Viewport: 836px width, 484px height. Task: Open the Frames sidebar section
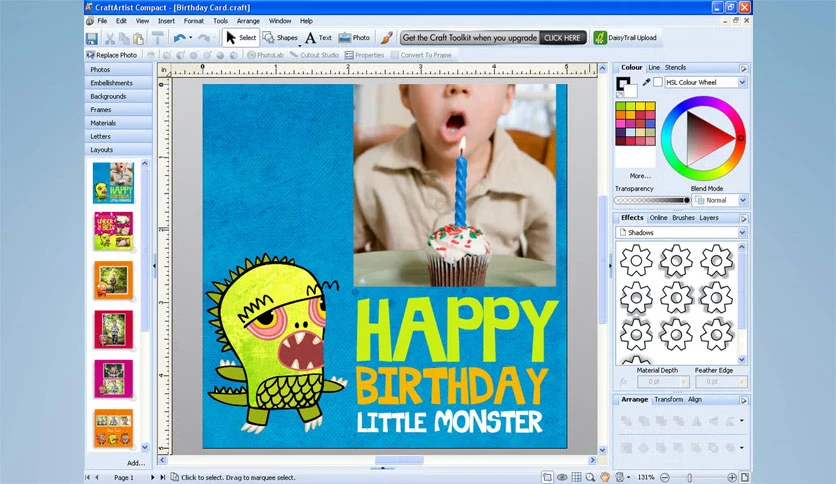click(118, 109)
